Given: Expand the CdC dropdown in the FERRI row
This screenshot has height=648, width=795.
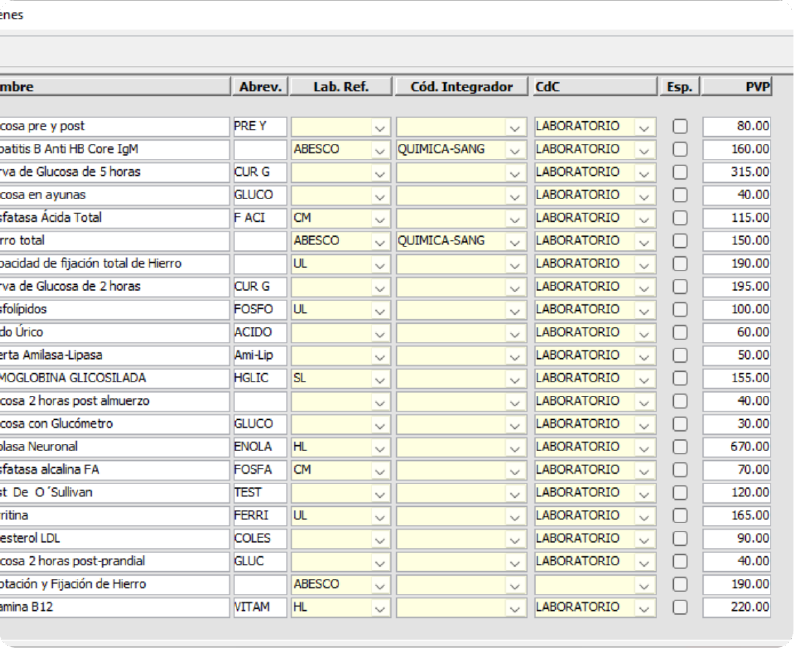Looking at the screenshot, I should tap(644, 516).
